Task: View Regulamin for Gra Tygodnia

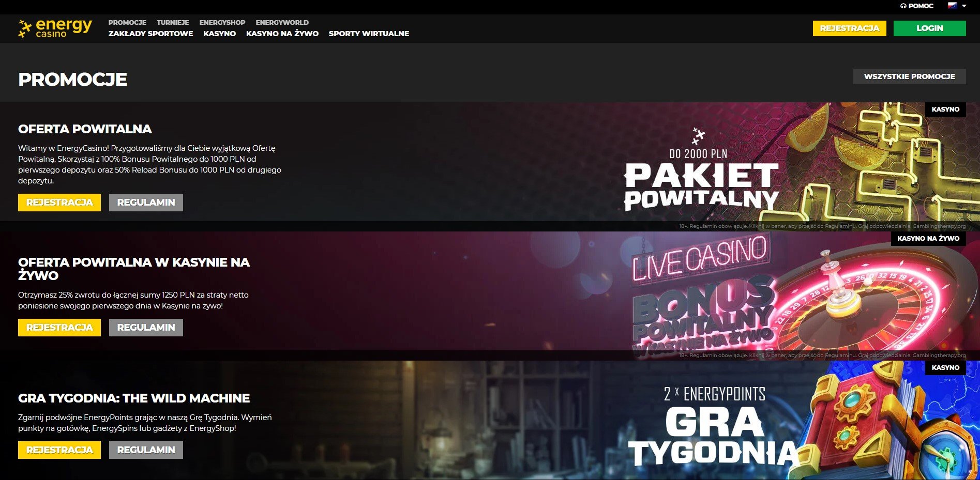Action: pyautogui.click(x=146, y=450)
